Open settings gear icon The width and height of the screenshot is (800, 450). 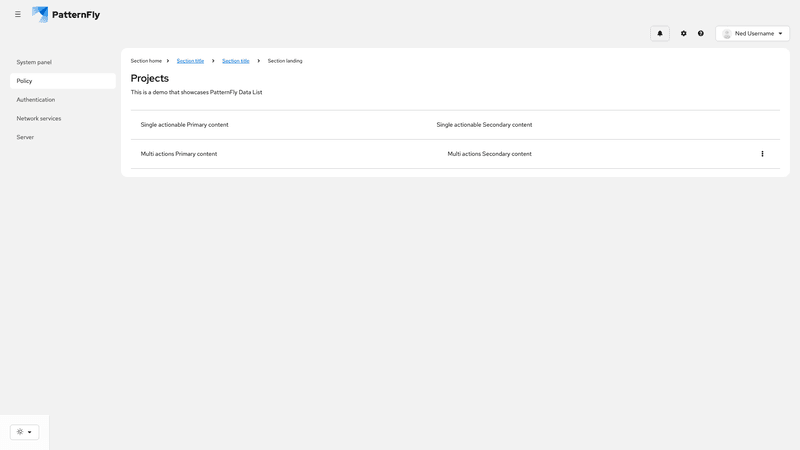click(684, 33)
